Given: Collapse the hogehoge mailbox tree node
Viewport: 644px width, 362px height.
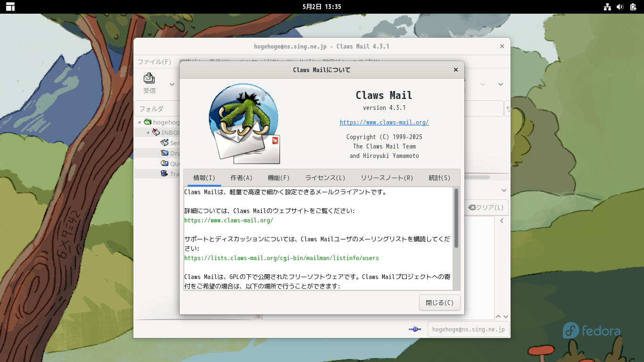Looking at the screenshot, I should (x=140, y=123).
